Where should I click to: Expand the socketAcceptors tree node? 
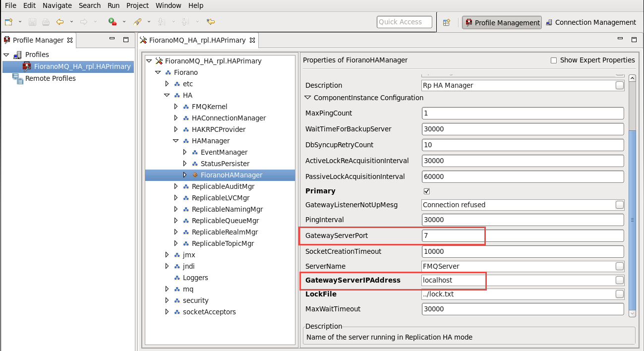pyautogui.click(x=167, y=312)
